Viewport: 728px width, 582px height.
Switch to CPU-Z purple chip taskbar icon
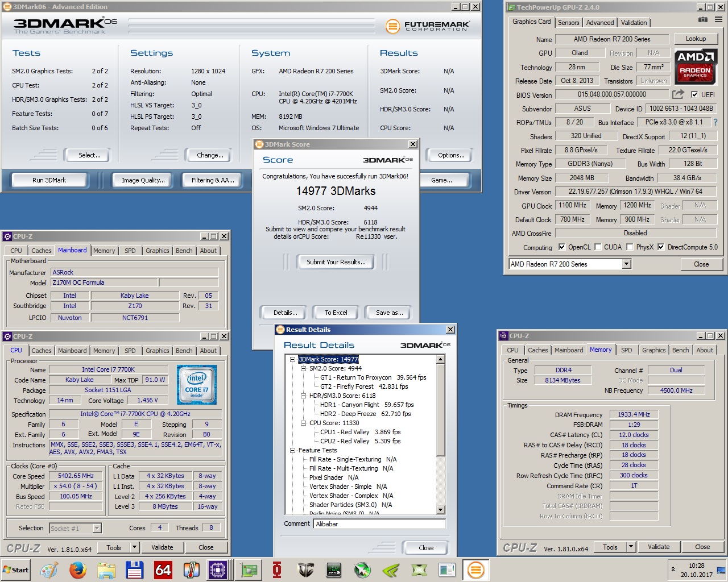point(218,570)
